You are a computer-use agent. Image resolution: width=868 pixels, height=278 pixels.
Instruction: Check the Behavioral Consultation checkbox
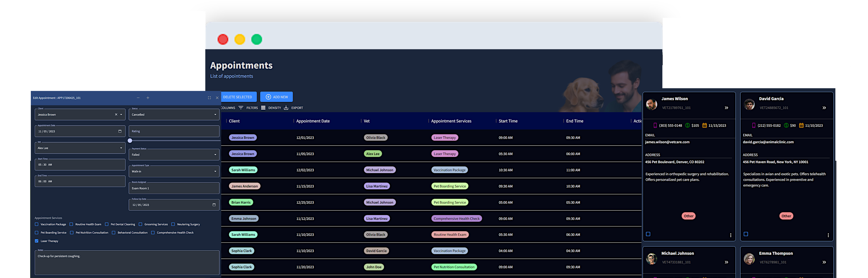pos(113,232)
